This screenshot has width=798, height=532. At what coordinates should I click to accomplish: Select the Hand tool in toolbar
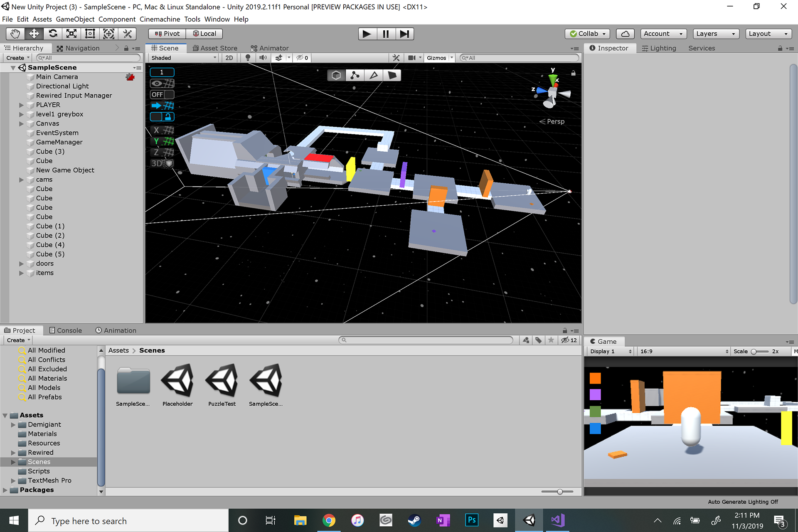[x=15, y=34]
